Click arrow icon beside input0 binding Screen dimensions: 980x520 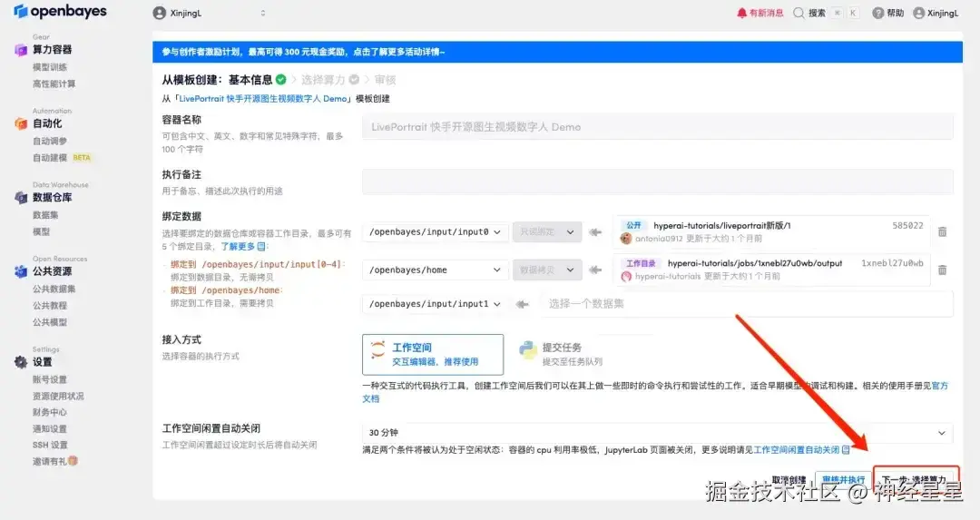point(595,232)
